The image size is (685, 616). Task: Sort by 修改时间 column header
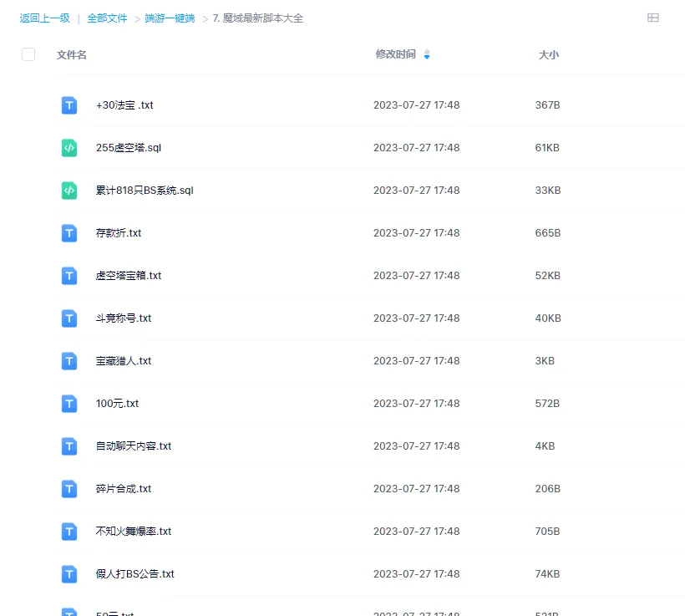coord(395,54)
